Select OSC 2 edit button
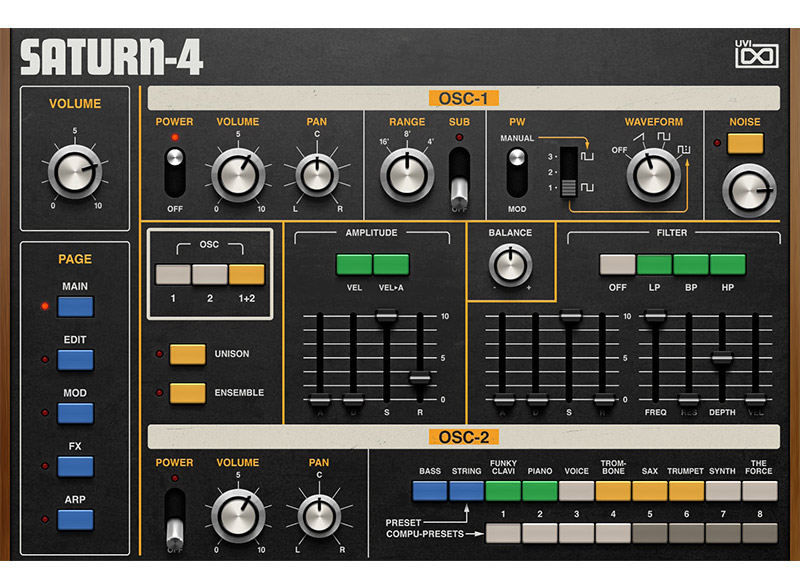The image size is (800, 588). point(210,275)
